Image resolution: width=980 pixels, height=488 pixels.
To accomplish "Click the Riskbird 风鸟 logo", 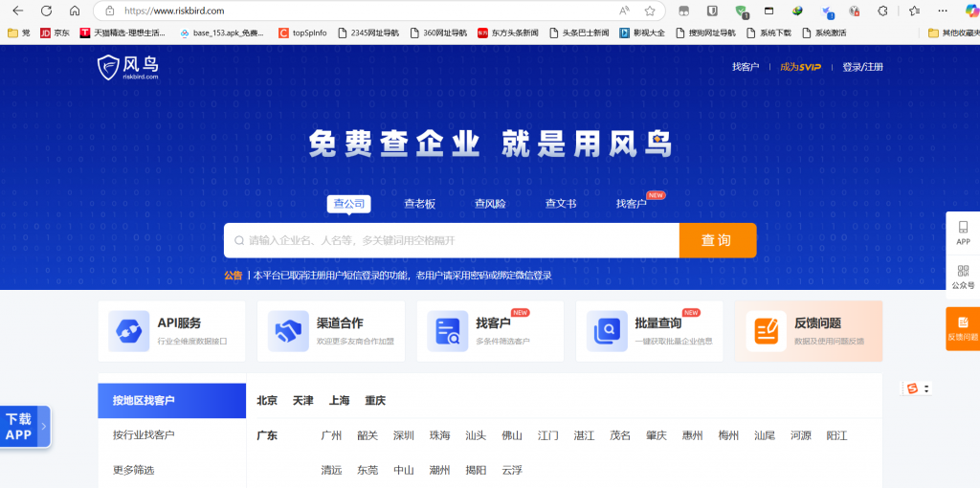I will pos(128,67).
